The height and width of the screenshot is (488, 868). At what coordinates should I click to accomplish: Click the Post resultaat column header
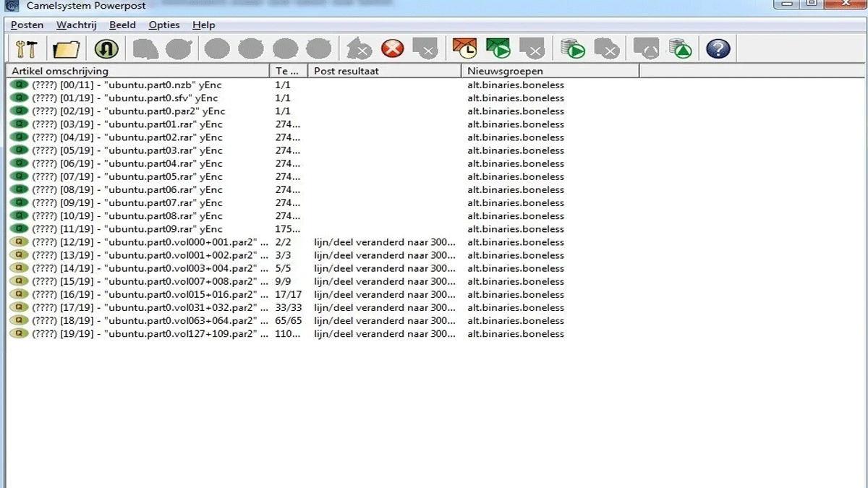[x=384, y=71]
